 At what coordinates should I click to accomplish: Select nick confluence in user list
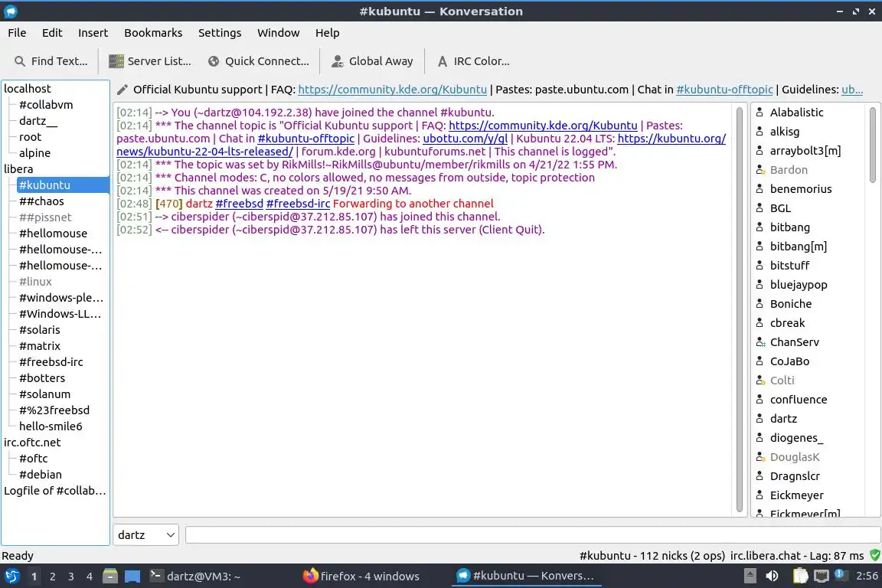(799, 400)
